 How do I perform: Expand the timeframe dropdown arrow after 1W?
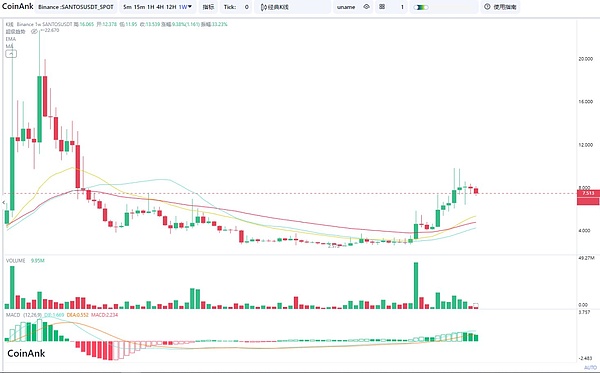pyautogui.click(x=190, y=7)
